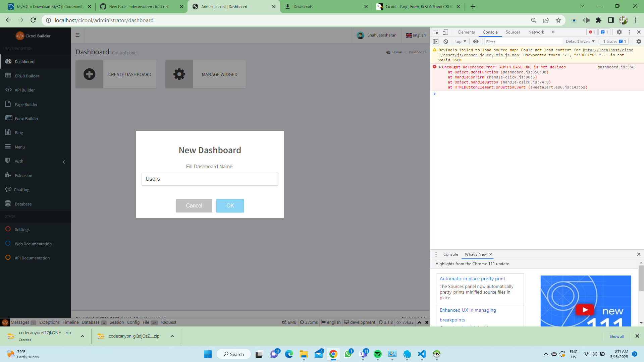Viewport: 644px width, 362px height.
Task: Open the What's New tab
Action: click(476, 254)
